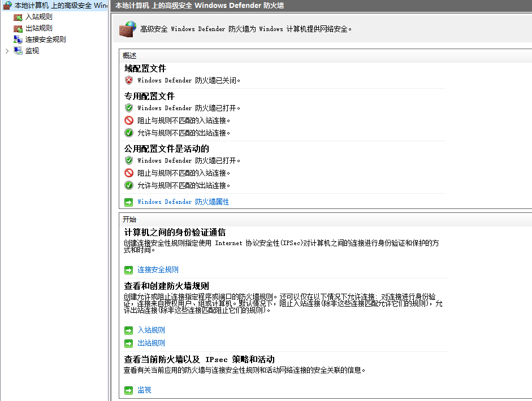This screenshot has height=401, width=532.
Task: Click the 公用配置文件是活动的 heading
Action: [167, 149]
